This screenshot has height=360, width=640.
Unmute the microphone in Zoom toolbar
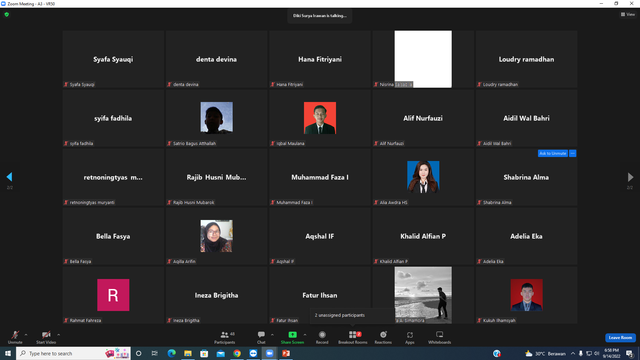[15, 337]
